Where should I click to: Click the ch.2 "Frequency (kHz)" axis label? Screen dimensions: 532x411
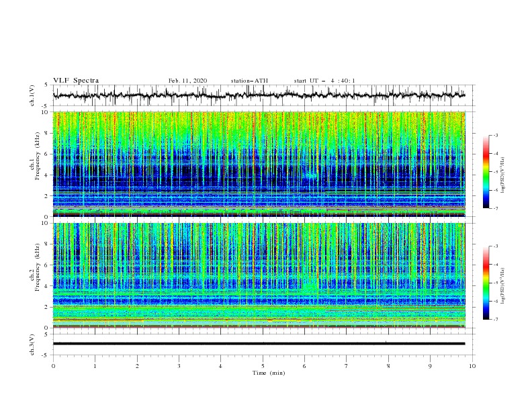click(x=38, y=267)
